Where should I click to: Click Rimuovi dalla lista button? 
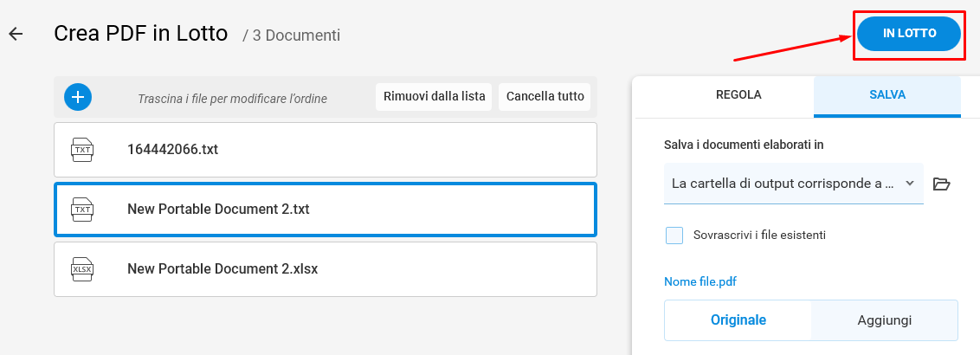pyautogui.click(x=435, y=97)
